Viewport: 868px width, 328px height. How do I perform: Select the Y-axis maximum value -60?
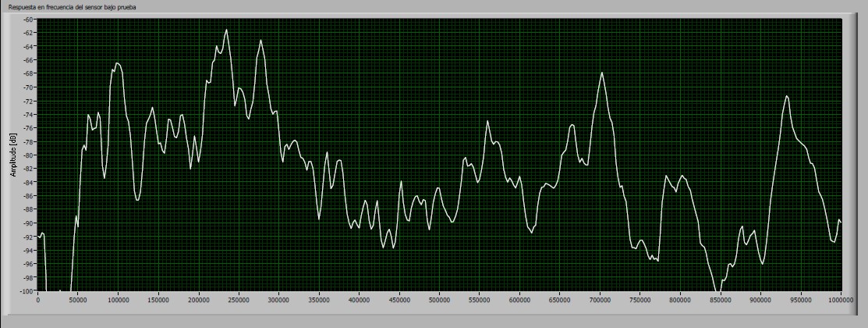coord(30,20)
